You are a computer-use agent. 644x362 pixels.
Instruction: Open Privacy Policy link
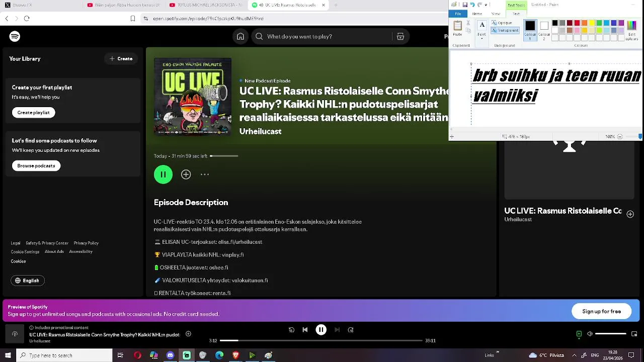click(86, 243)
